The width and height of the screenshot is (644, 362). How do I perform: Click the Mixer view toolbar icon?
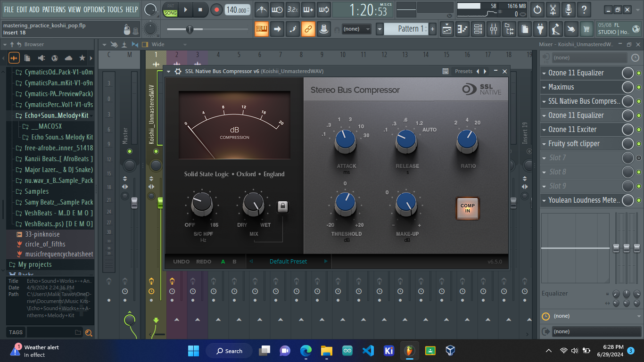pos(494,29)
